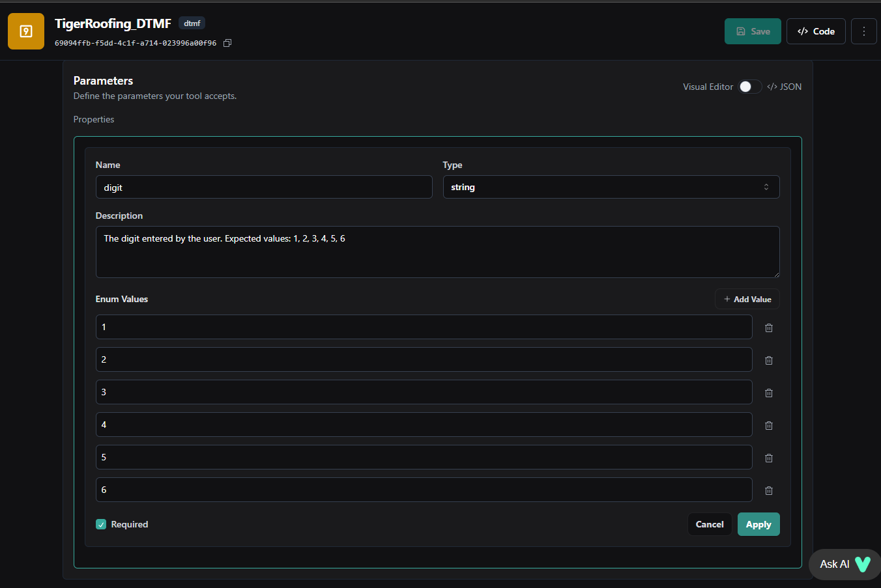Click the Visual Editor label
This screenshot has height=588, width=881.
click(708, 87)
